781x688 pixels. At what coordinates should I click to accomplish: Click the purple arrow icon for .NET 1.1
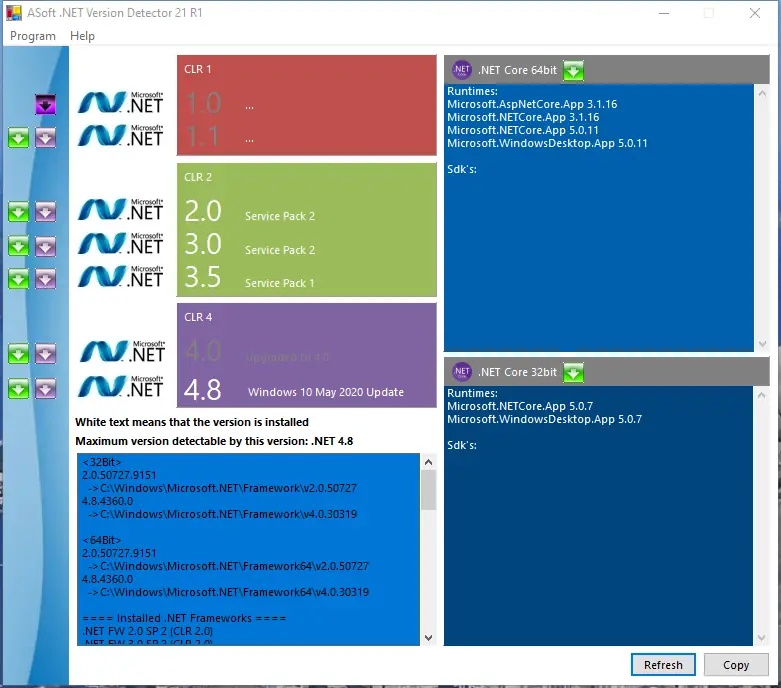tap(45, 138)
